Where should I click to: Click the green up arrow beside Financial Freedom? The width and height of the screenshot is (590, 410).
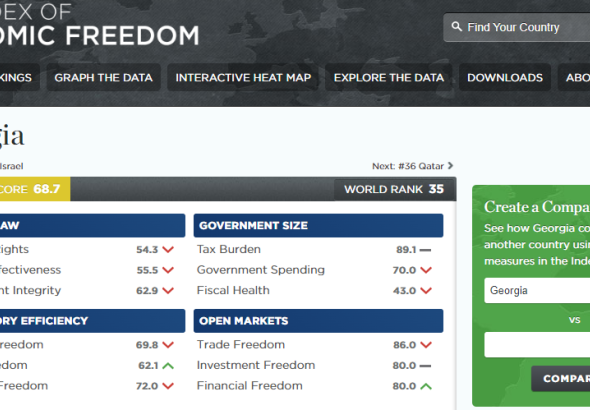[426, 386]
